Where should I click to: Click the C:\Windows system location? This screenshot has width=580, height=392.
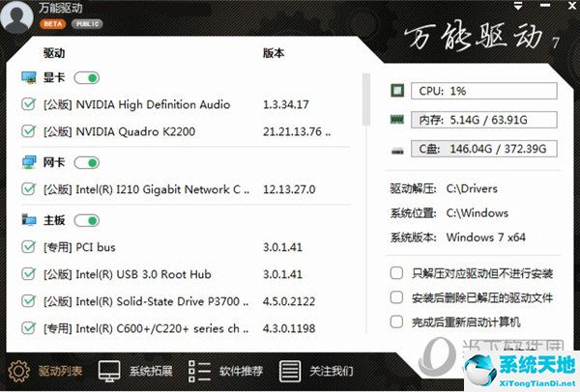click(478, 213)
